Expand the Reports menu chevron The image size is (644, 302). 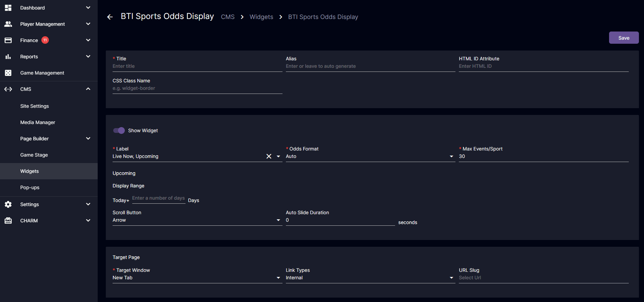tap(88, 57)
